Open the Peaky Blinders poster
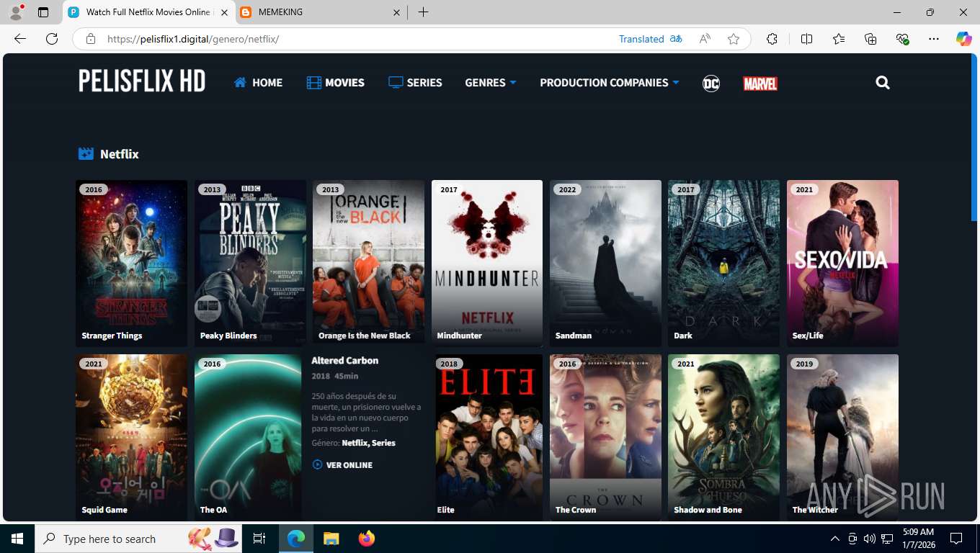The image size is (980, 553). pyautogui.click(x=250, y=263)
